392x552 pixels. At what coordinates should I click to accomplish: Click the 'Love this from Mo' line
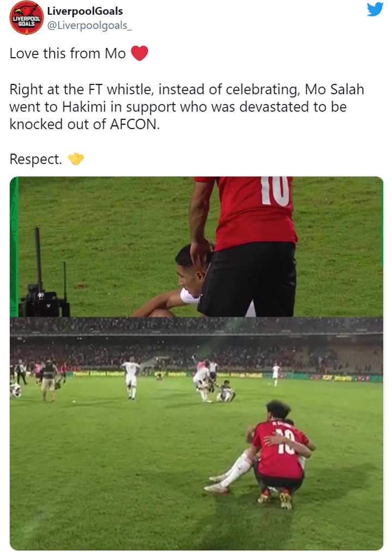[68, 53]
